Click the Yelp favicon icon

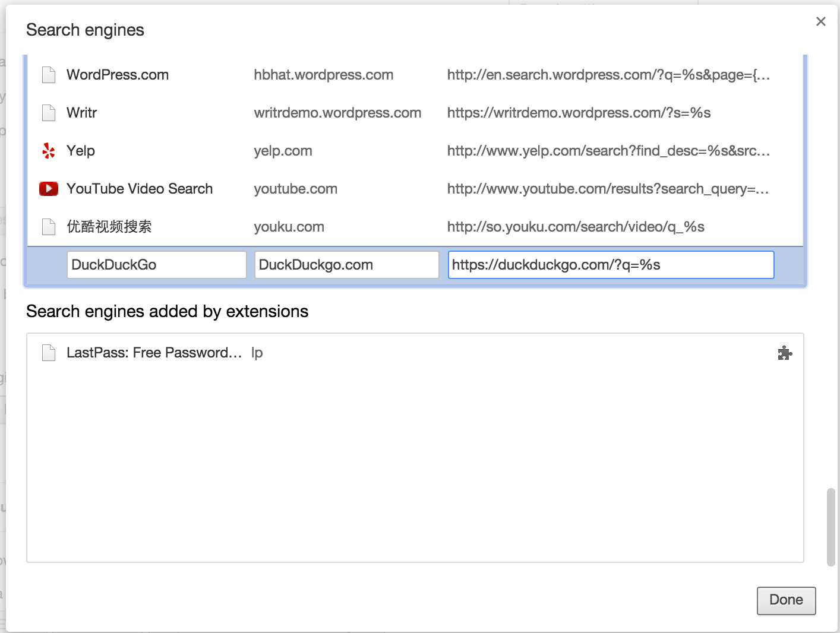pos(49,151)
